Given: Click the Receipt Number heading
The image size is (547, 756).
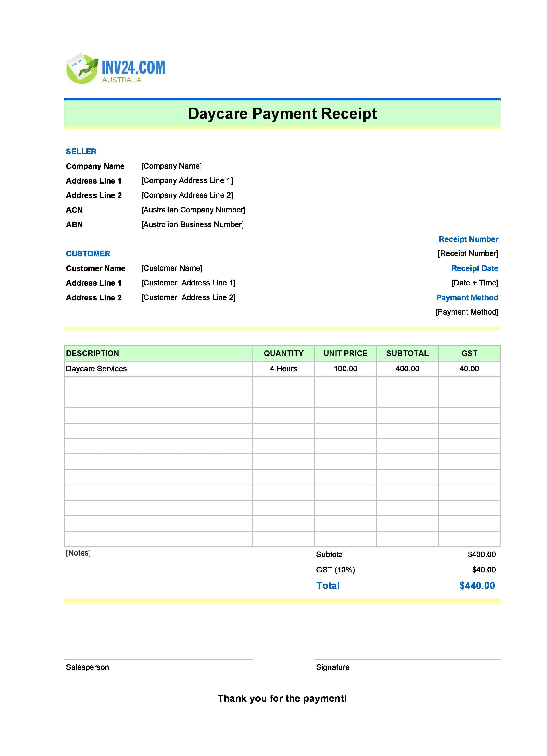Looking at the screenshot, I should 468,239.
